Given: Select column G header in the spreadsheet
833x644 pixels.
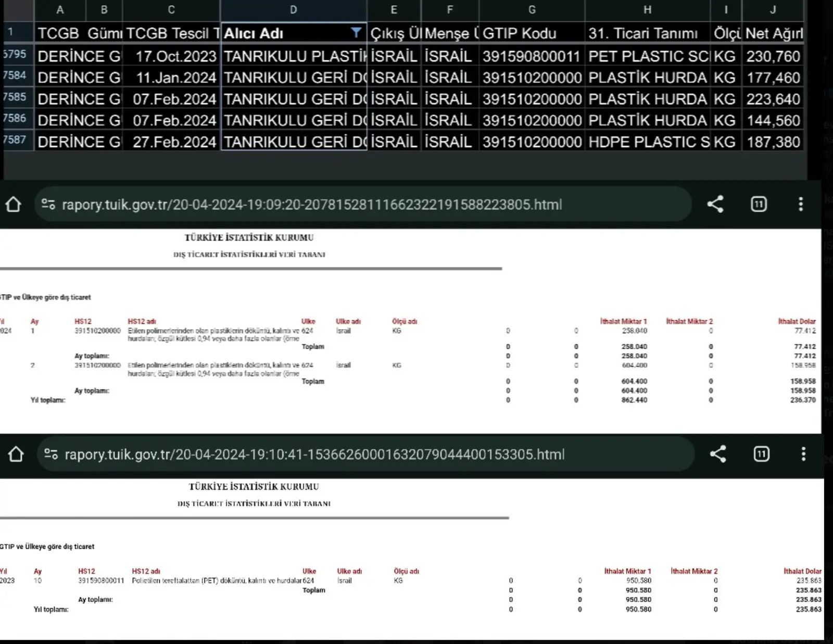Looking at the screenshot, I should [x=532, y=10].
